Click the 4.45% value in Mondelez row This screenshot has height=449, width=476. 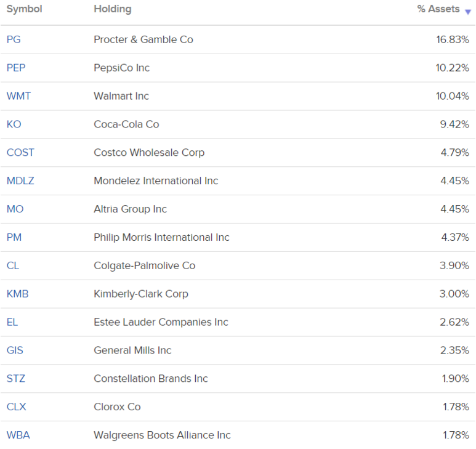tap(455, 180)
